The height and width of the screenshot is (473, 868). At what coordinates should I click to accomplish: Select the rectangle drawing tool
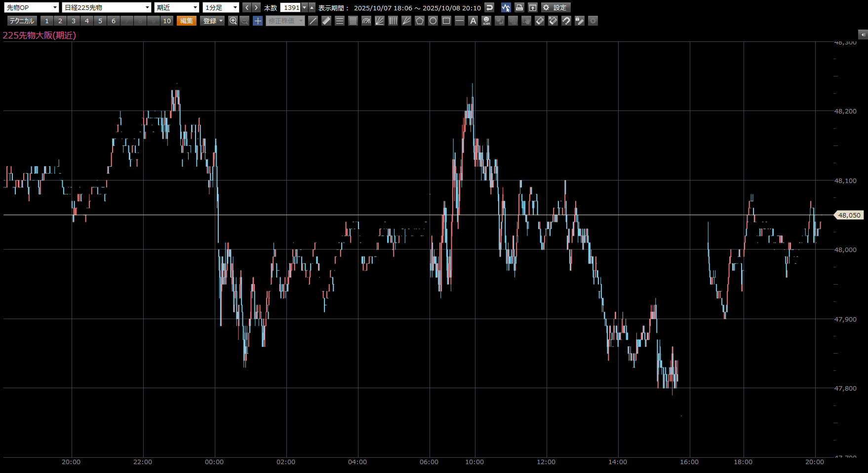tap(446, 21)
